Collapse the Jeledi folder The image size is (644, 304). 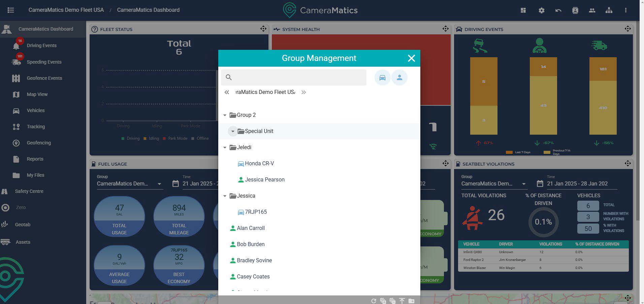click(x=225, y=147)
